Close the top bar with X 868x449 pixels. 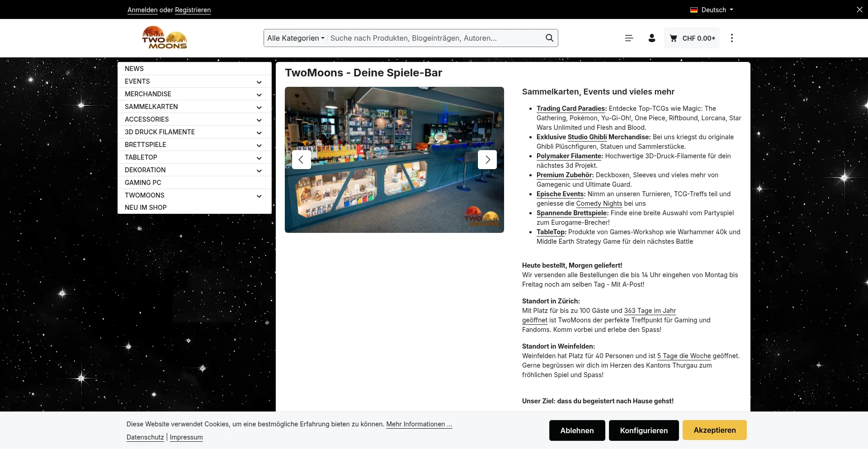coord(859,9)
